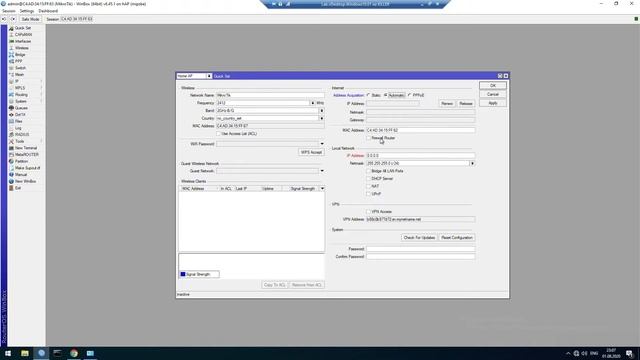Expand the Guest Network field
Image resolution: width=640 pixels, height=360 pixels.
[322, 171]
